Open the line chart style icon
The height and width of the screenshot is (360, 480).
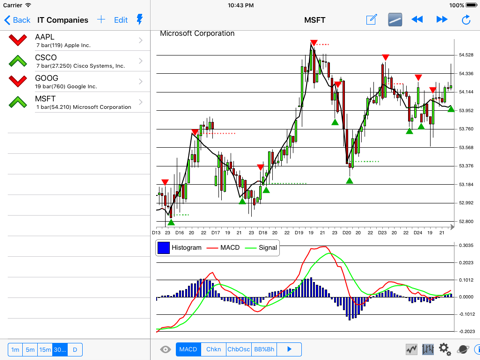pyautogui.click(x=412, y=349)
